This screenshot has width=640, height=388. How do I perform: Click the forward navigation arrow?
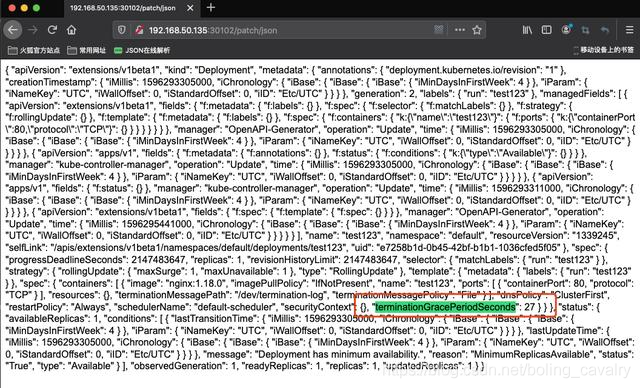[33, 30]
